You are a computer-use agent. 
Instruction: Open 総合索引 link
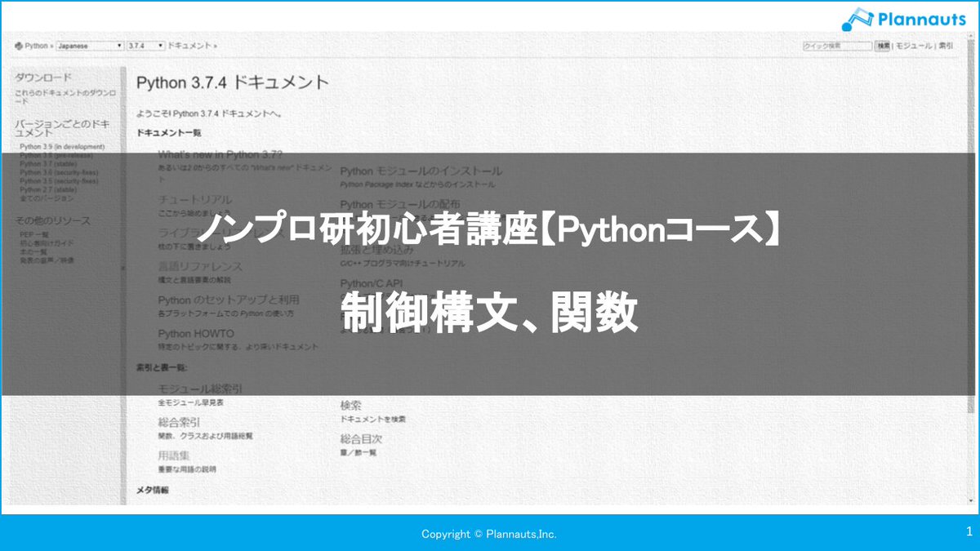point(179,422)
